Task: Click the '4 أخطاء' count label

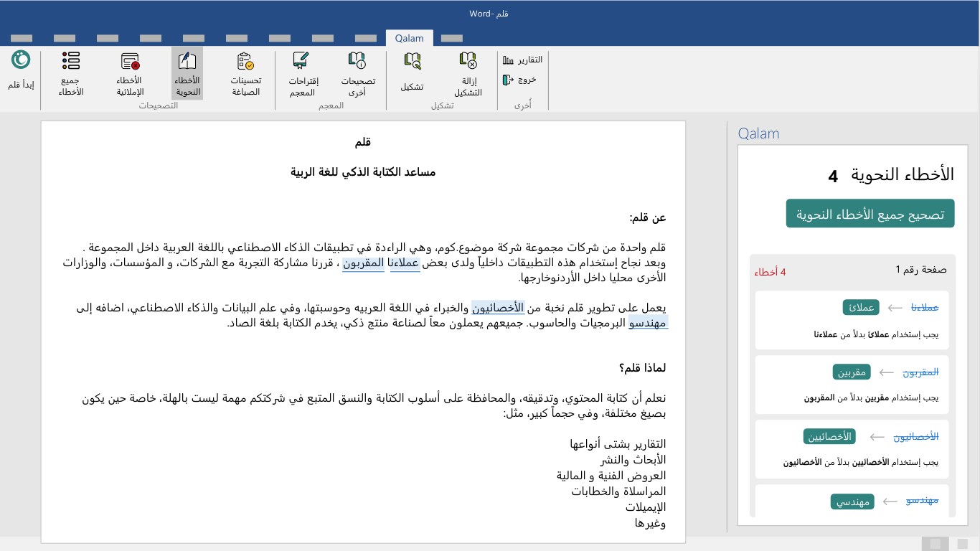Action: 770,272
